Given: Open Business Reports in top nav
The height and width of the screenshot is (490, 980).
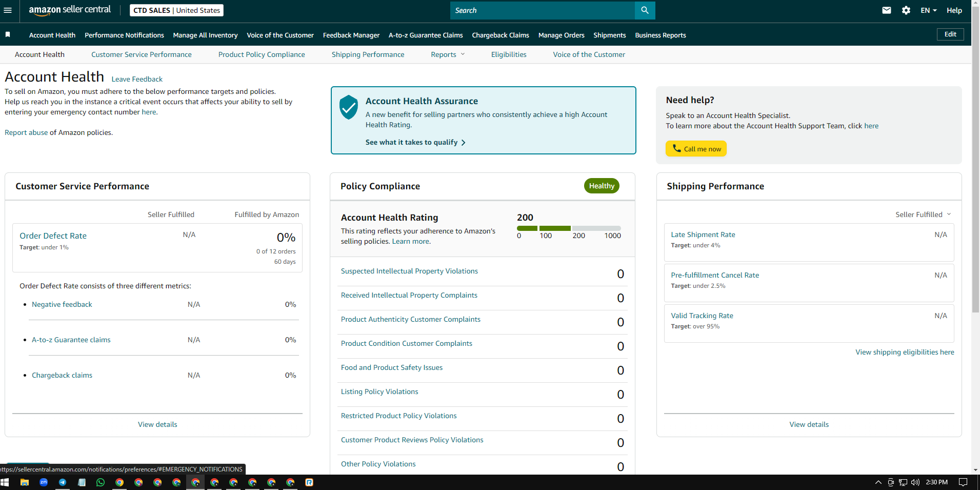Looking at the screenshot, I should (661, 35).
